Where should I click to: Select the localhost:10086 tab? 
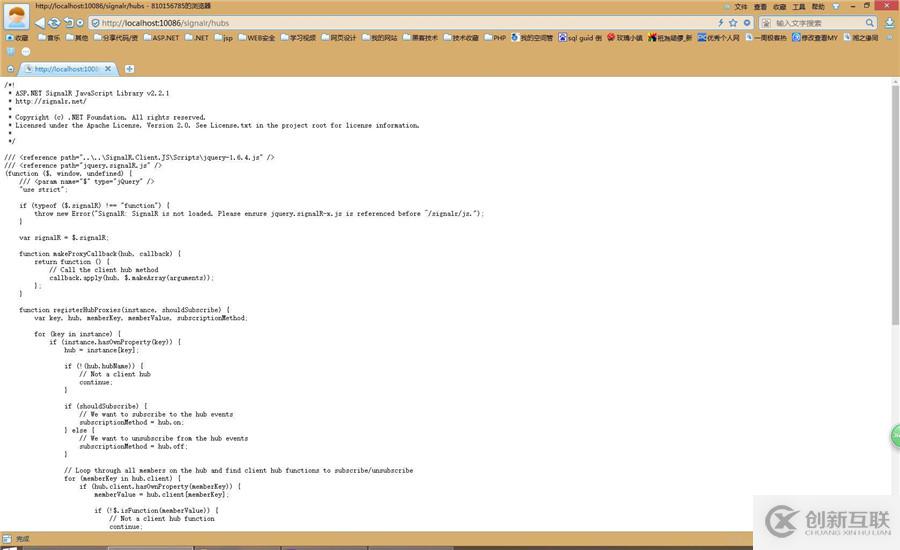tap(68, 69)
